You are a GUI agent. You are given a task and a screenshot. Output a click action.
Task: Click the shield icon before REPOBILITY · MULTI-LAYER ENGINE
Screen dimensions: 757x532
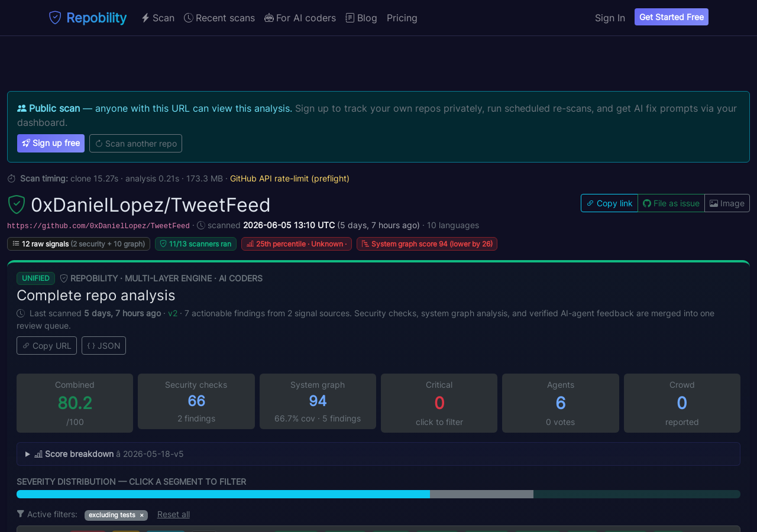tap(64, 278)
